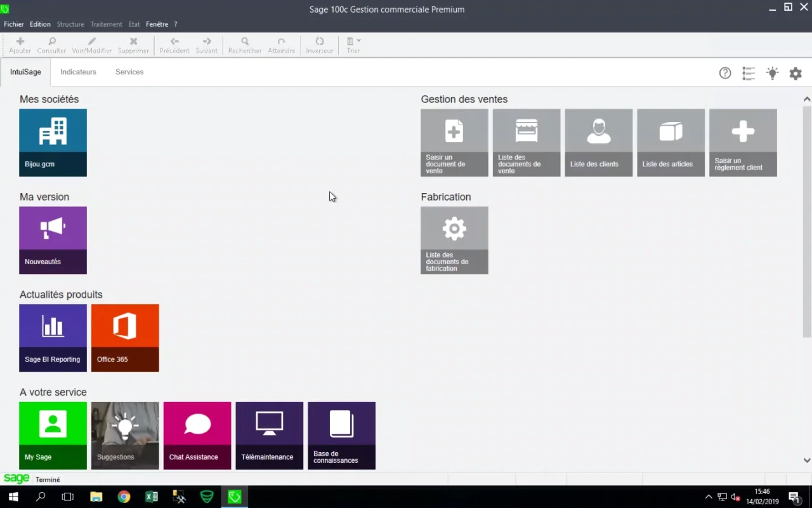The width and height of the screenshot is (812, 508).
Task: Click the Consulter toolbar button
Action: (x=52, y=45)
